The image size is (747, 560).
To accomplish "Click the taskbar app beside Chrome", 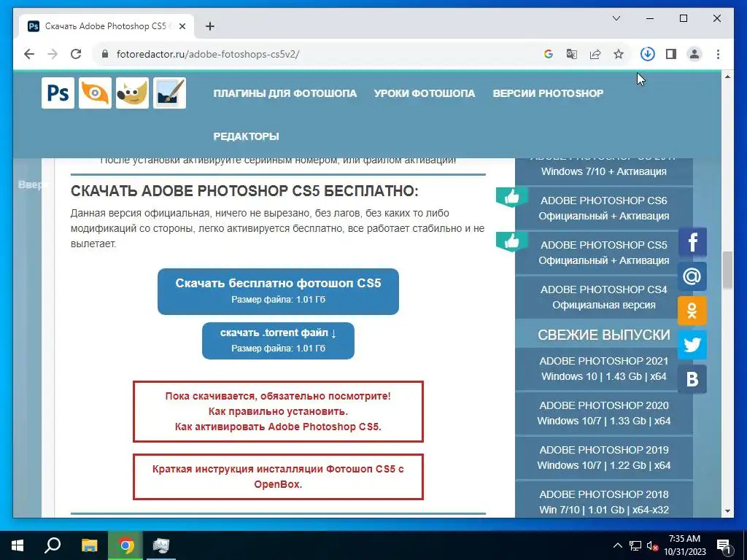I will coord(161,545).
